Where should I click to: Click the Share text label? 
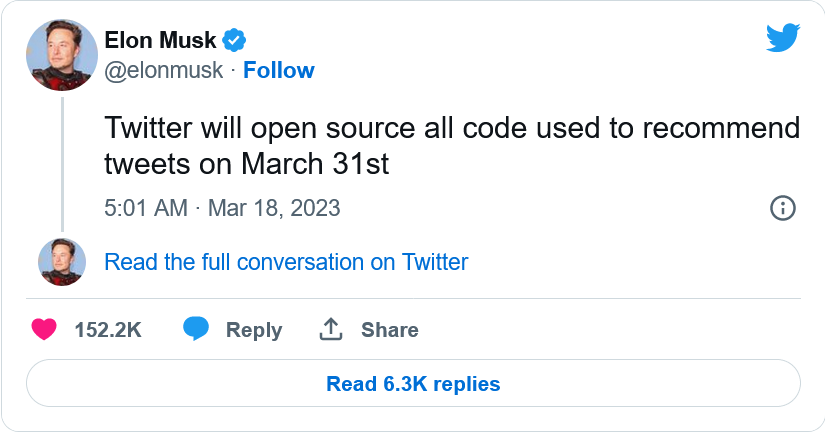[x=389, y=330]
